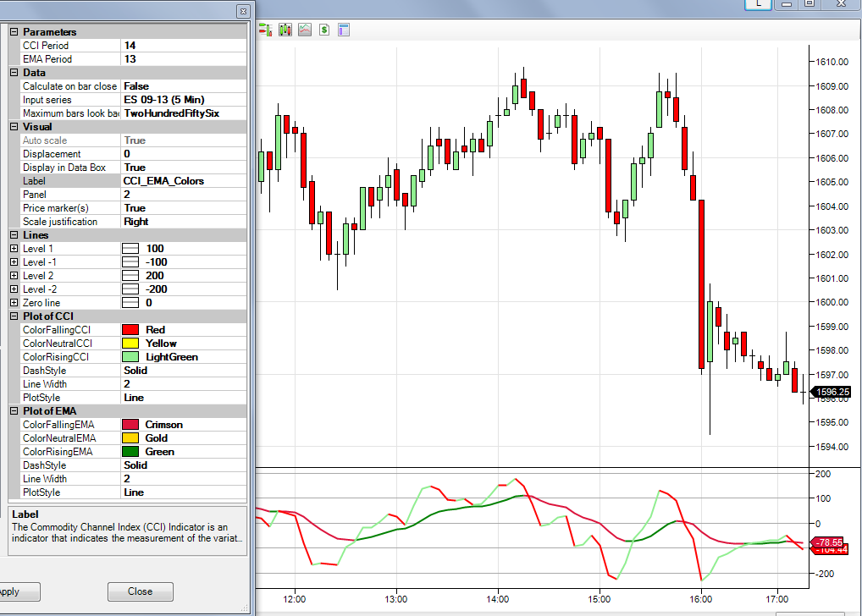Image resolution: width=862 pixels, height=616 pixels.
Task: Open the Strategies dollar-sign icon
Action: click(x=324, y=30)
